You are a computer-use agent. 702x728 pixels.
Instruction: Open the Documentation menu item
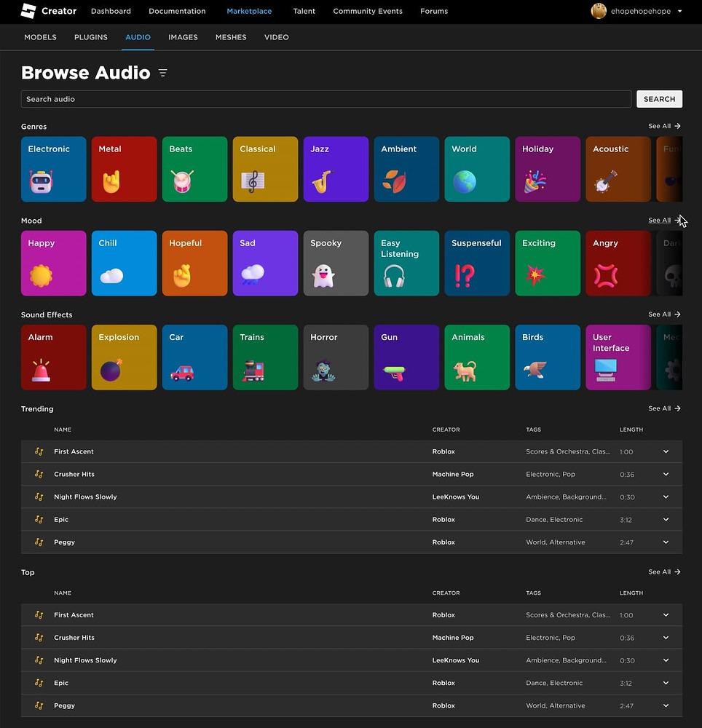[177, 11]
